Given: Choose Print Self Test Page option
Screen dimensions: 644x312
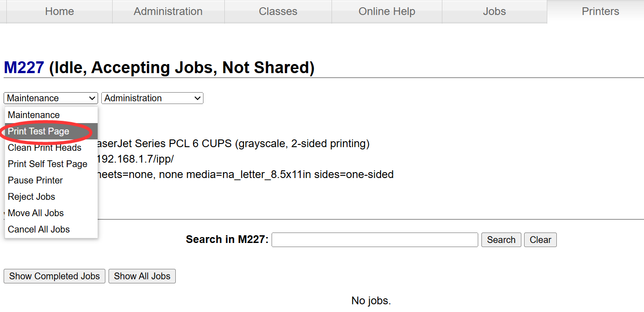Looking at the screenshot, I should pyautogui.click(x=51, y=164).
